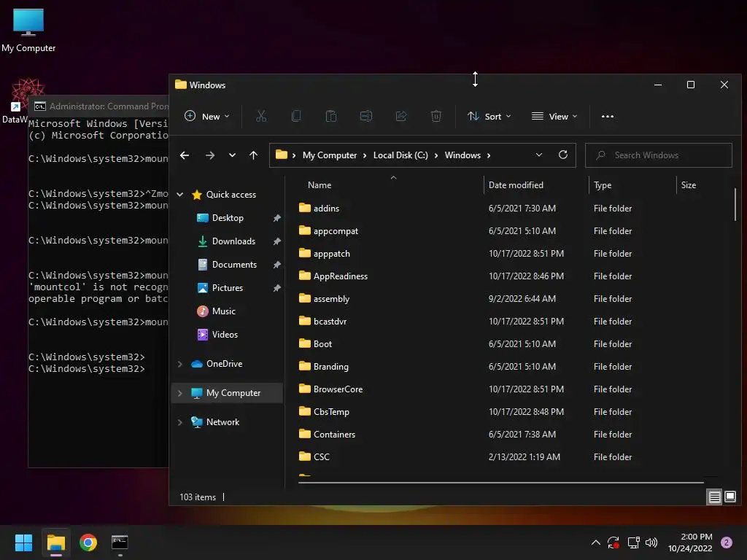This screenshot has width=747, height=560.
Task: Click Command Prompt window title bar
Action: [x=99, y=106]
